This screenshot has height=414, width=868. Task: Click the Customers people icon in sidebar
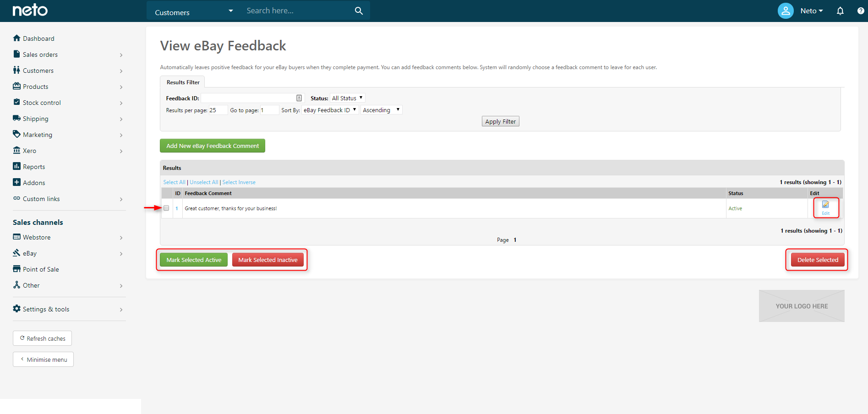(x=17, y=70)
